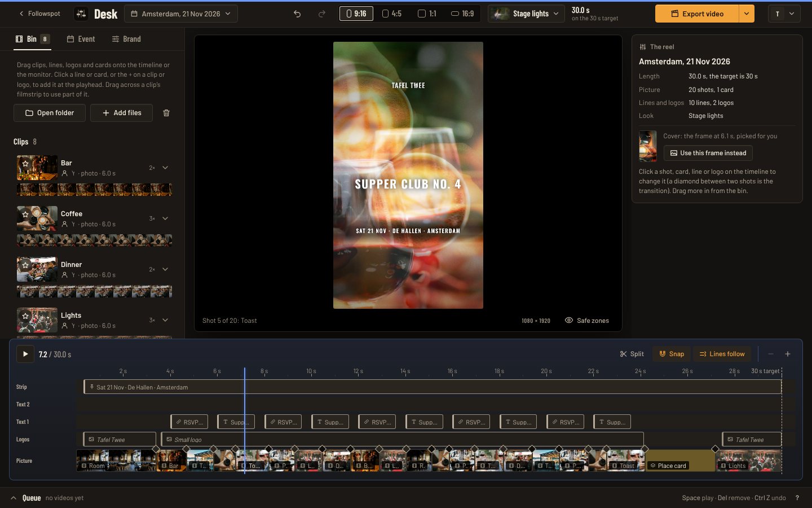
Task: Click the Split scissors tool
Action: [632, 354]
